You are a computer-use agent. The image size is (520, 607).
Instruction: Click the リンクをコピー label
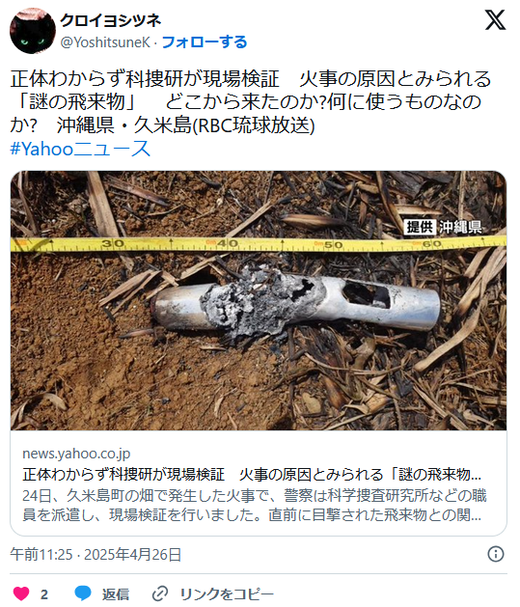point(227,594)
